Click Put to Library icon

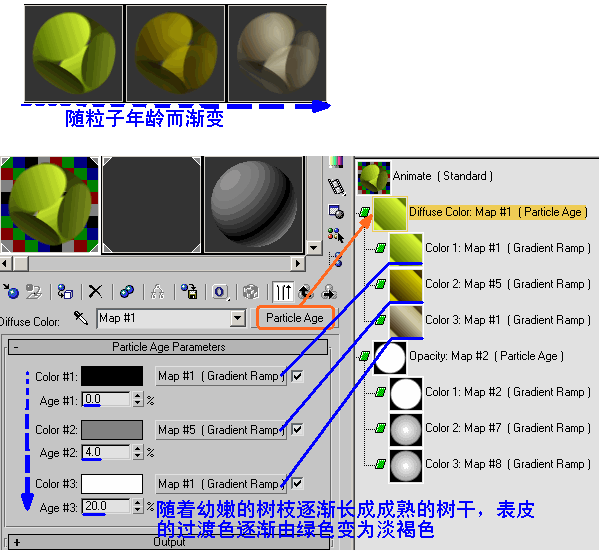[x=189, y=292]
